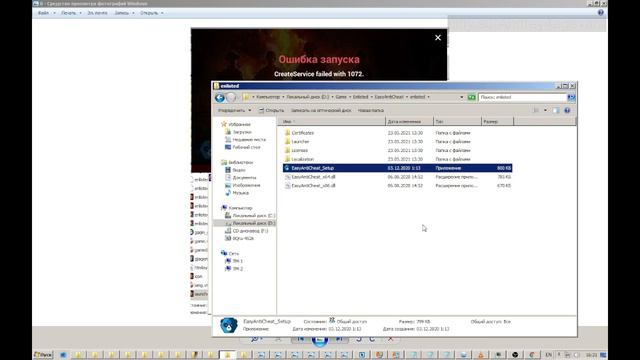The width and height of the screenshot is (640, 360).
Task: Click Photo Viewer rotate clockwise button
Action: 372,339
